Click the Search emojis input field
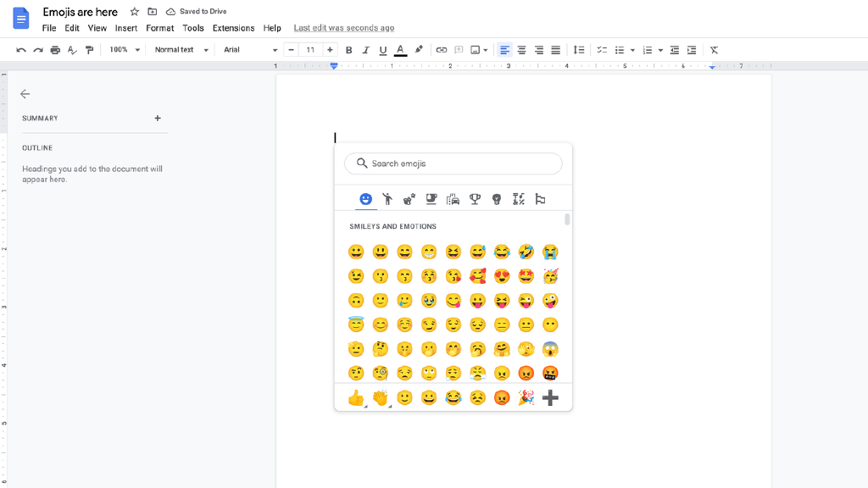868x488 pixels. point(462,164)
